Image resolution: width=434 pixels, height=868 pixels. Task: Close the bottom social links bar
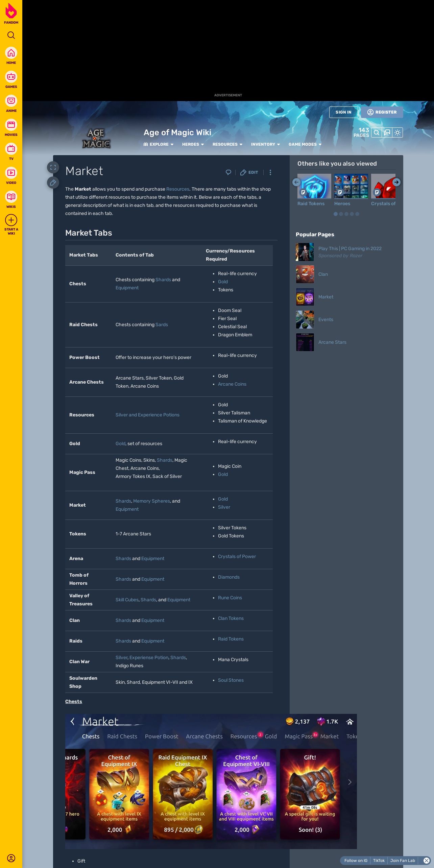coord(427,861)
